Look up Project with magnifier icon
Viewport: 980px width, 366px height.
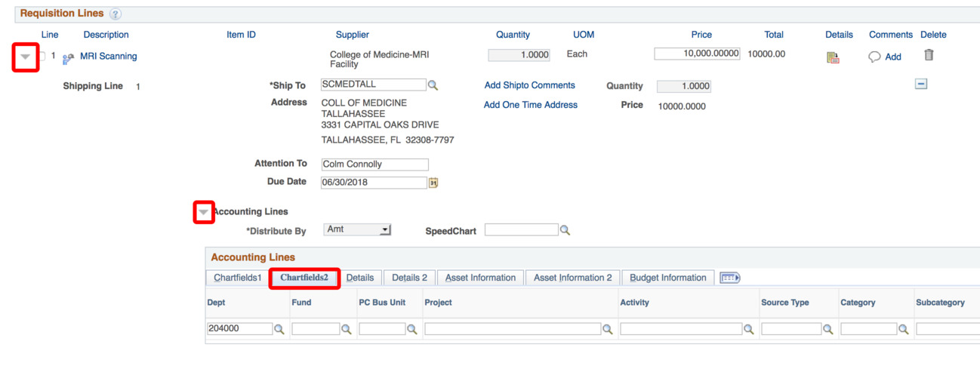click(608, 330)
